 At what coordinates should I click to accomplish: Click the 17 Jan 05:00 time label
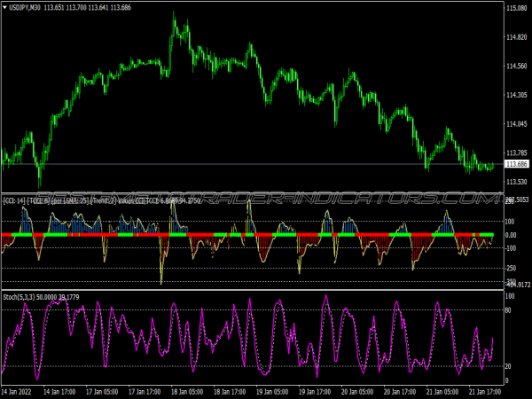[102, 392]
